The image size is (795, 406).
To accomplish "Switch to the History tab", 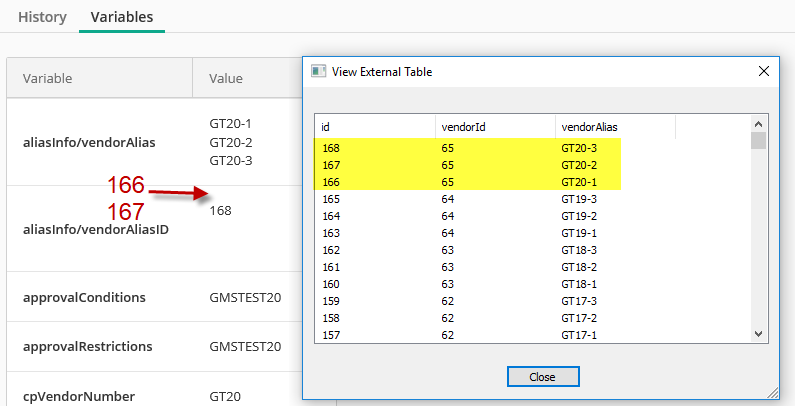I will click(43, 17).
